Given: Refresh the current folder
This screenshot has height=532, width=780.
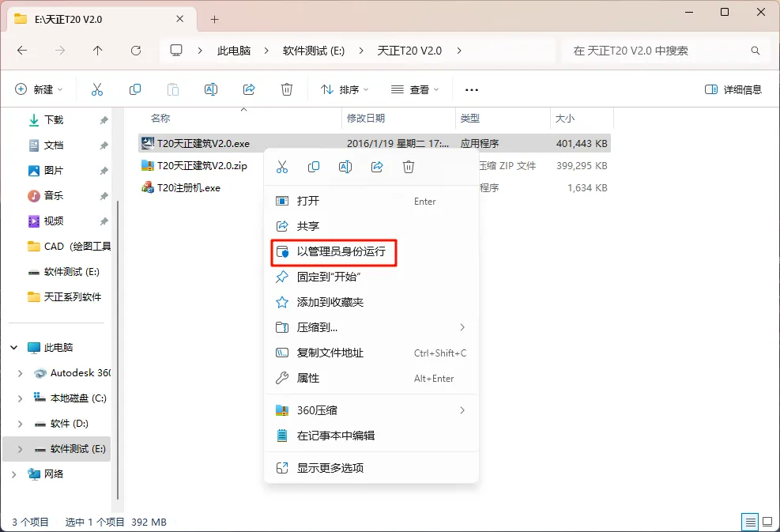Looking at the screenshot, I should (136, 51).
